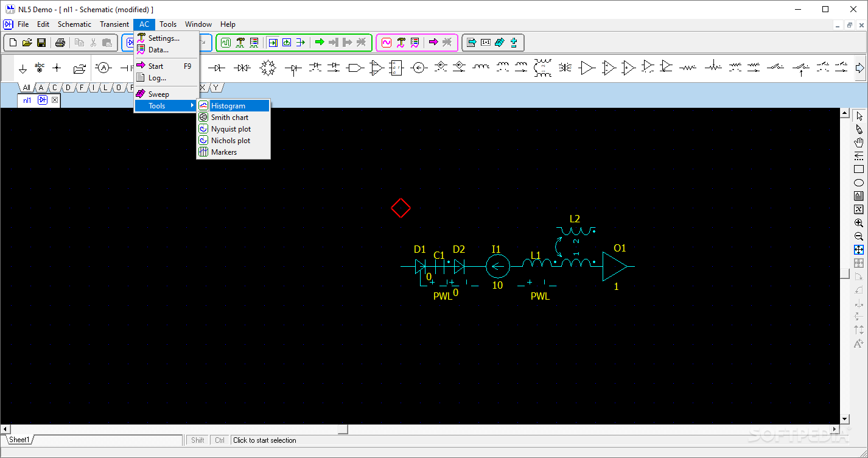The image size is (868, 458).
Task: Open the File menu
Action: pos(23,24)
